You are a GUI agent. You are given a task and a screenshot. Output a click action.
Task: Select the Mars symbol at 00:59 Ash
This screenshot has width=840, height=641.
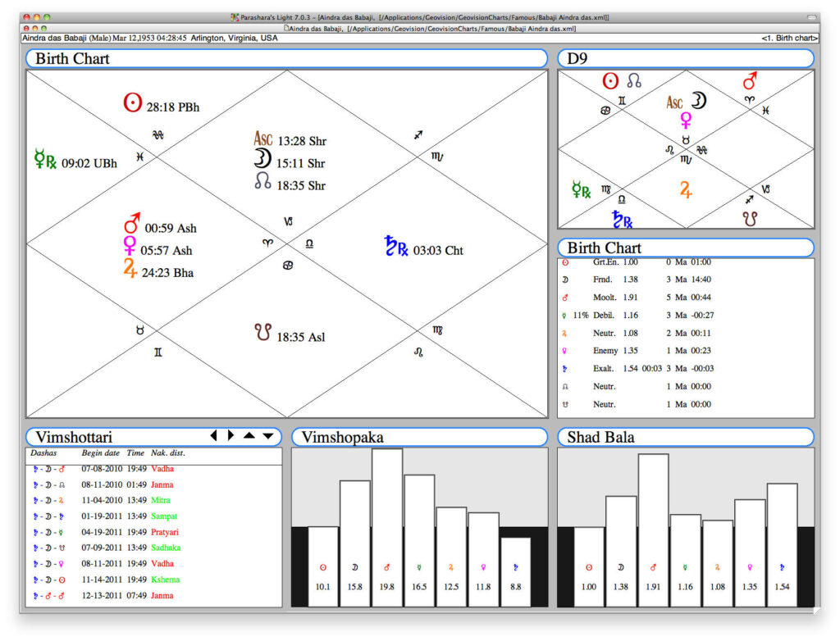point(132,223)
